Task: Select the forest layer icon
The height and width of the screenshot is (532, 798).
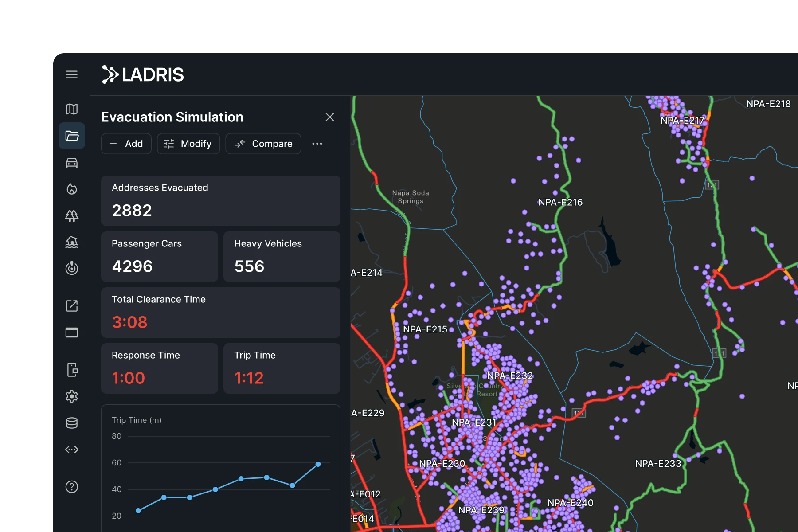Action: [72, 216]
